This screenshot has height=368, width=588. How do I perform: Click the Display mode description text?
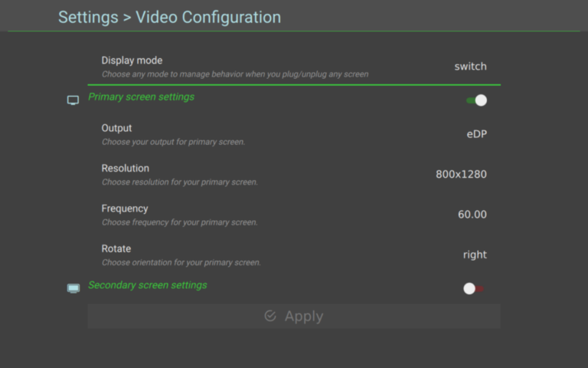[235, 74]
